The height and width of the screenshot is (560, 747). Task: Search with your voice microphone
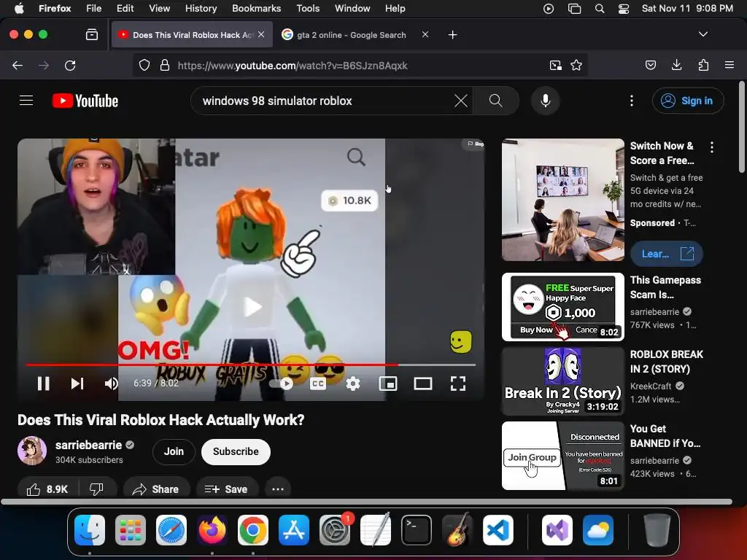click(x=546, y=101)
